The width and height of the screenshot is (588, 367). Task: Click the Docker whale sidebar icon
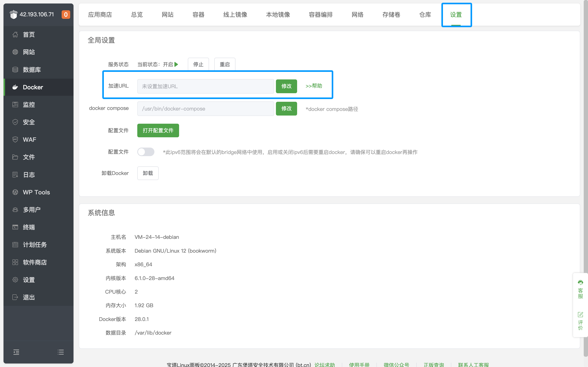[x=15, y=87]
